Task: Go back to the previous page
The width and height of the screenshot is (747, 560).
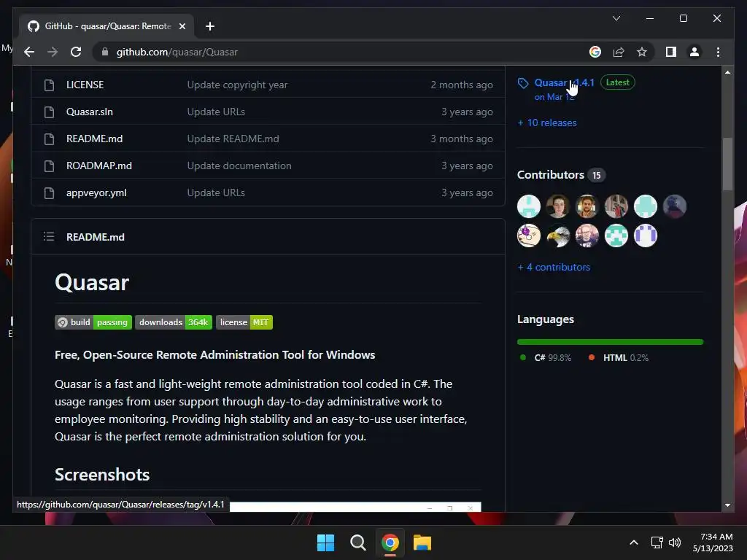Action: pyautogui.click(x=29, y=52)
